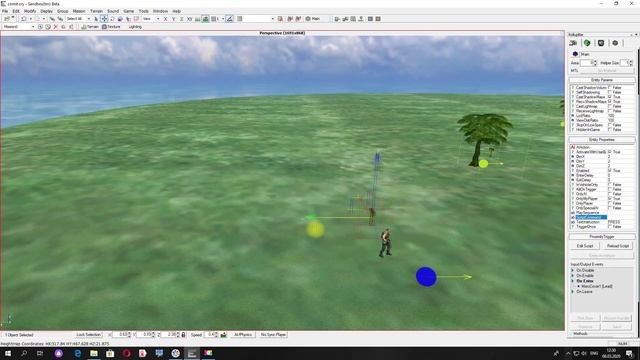Select the Move object tool
Viewport: 640px width, 360px height.
tap(104, 19)
